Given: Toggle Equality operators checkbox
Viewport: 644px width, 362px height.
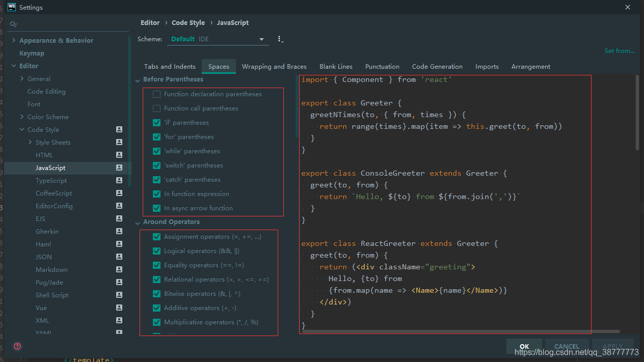Looking at the screenshot, I should click(x=157, y=265).
